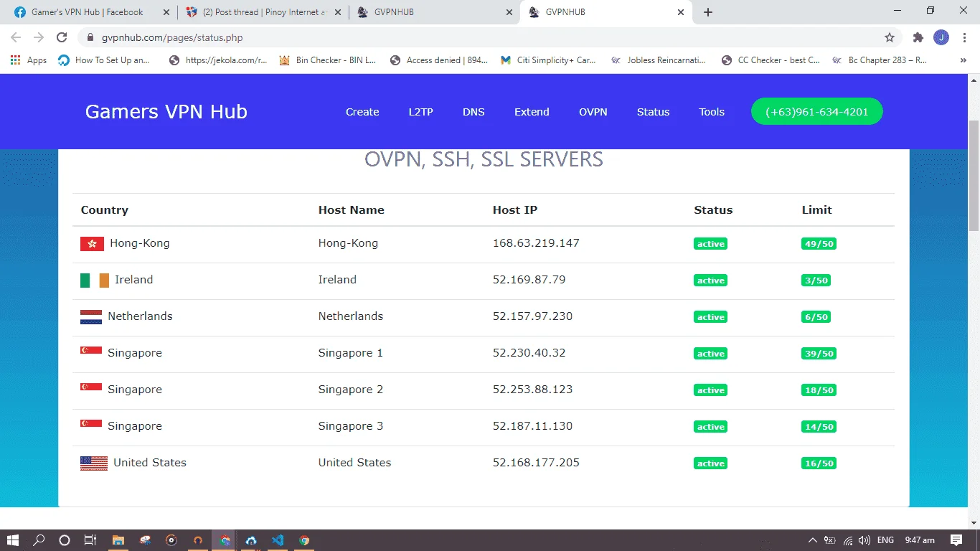Open the Wi-Fi network tray icon

(x=848, y=540)
